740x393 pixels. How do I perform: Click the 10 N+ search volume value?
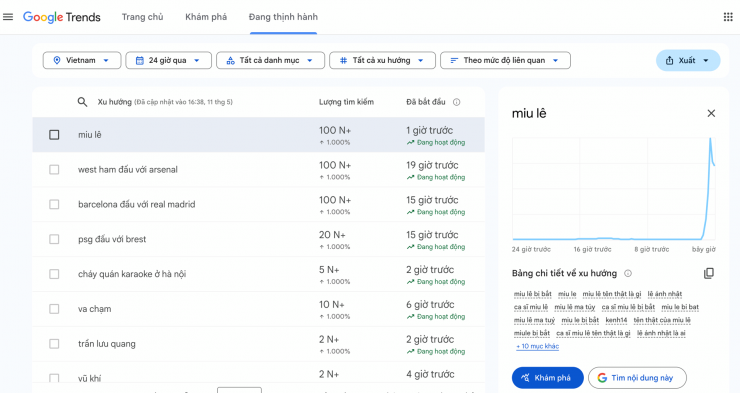click(332, 305)
